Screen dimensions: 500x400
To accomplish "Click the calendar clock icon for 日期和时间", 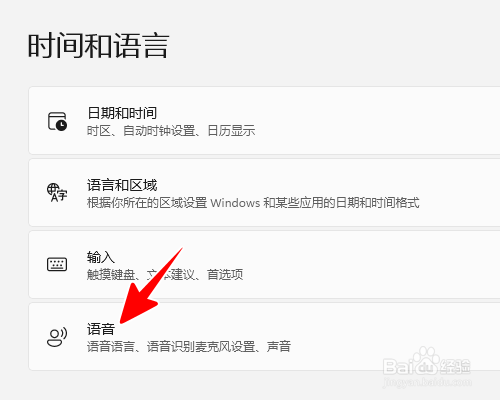I will (x=57, y=121).
